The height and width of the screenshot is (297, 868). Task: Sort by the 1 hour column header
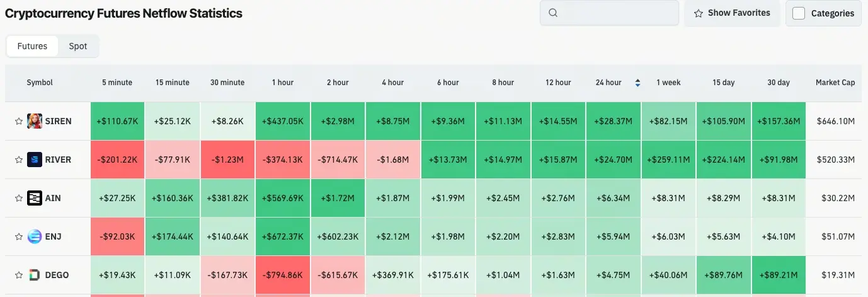[283, 83]
